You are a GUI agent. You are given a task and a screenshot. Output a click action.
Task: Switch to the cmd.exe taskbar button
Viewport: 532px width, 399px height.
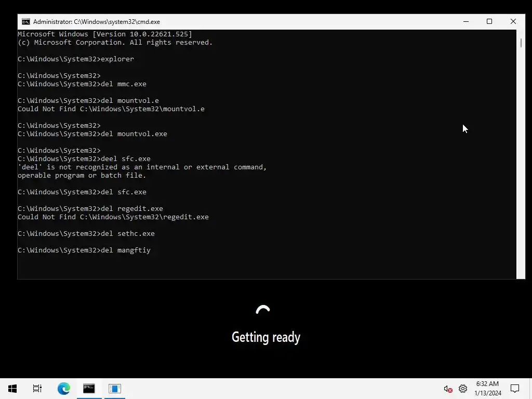click(x=89, y=388)
